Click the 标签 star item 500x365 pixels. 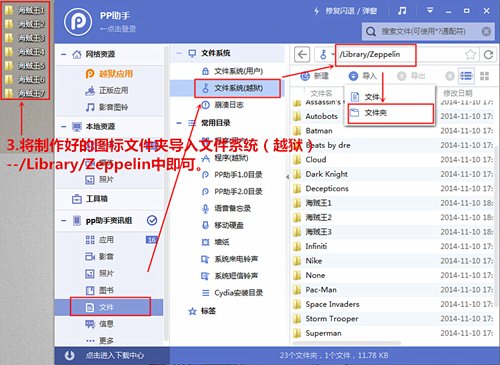click(202, 311)
